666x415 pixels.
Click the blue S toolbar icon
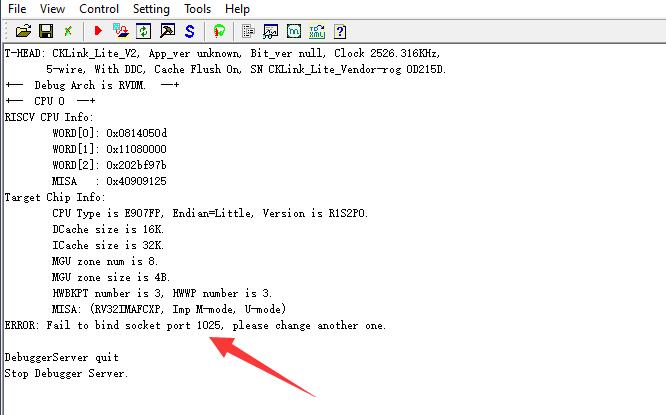[x=189, y=31]
